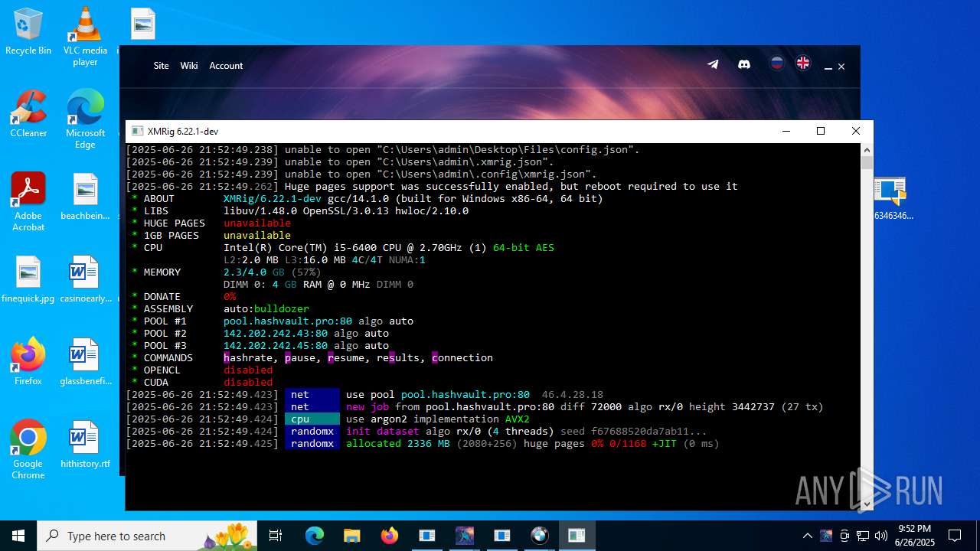
Task: Open the 6346346 desktop file icon
Action: 893,198
